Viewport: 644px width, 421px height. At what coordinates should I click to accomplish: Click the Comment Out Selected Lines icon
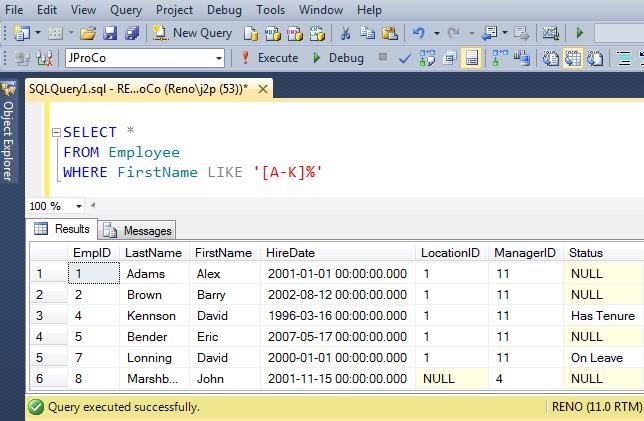pos(624,58)
